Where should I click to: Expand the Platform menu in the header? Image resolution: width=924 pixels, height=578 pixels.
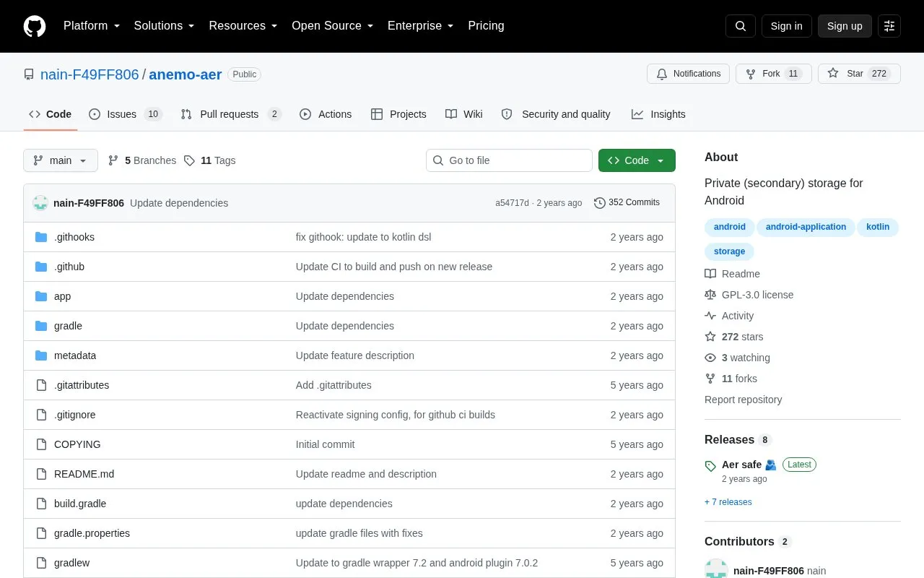[x=91, y=26]
